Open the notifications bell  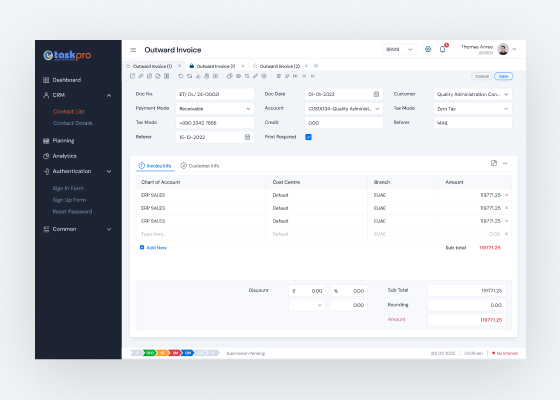[x=442, y=49]
